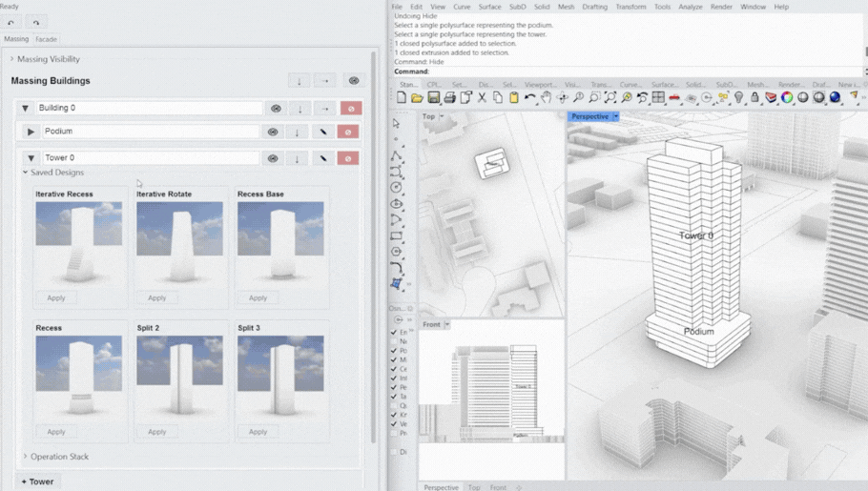
Task: Expand the Podium disclosure triangle
Action: [x=31, y=132]
